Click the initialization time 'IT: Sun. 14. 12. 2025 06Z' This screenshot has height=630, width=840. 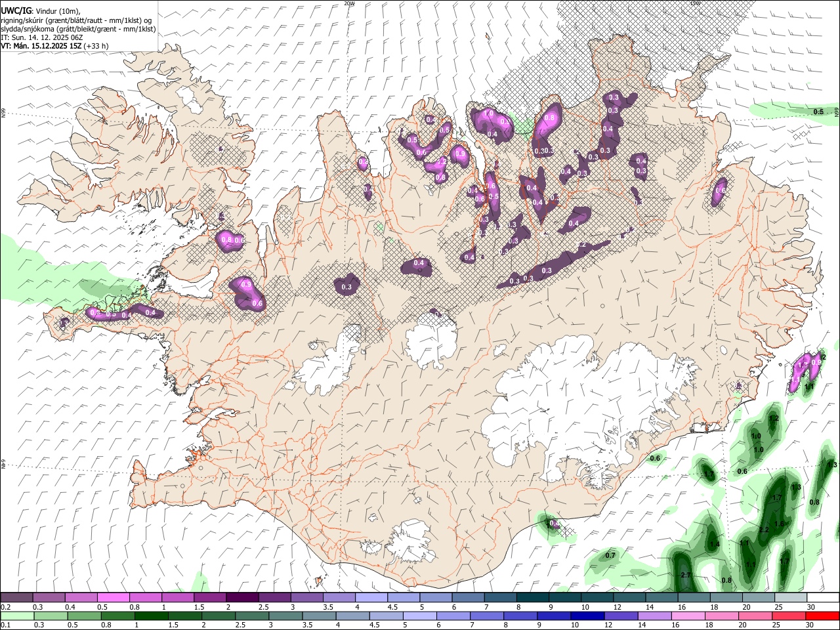click(42, 37)
